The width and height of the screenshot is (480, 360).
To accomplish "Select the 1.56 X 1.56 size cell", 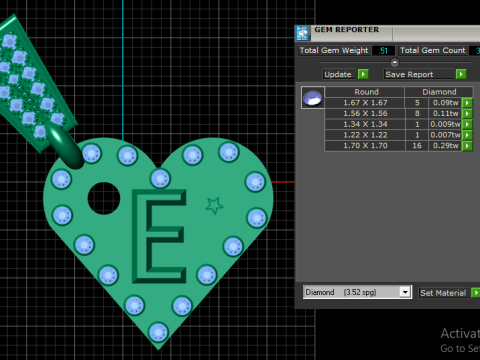I will (x=365, y=113).
